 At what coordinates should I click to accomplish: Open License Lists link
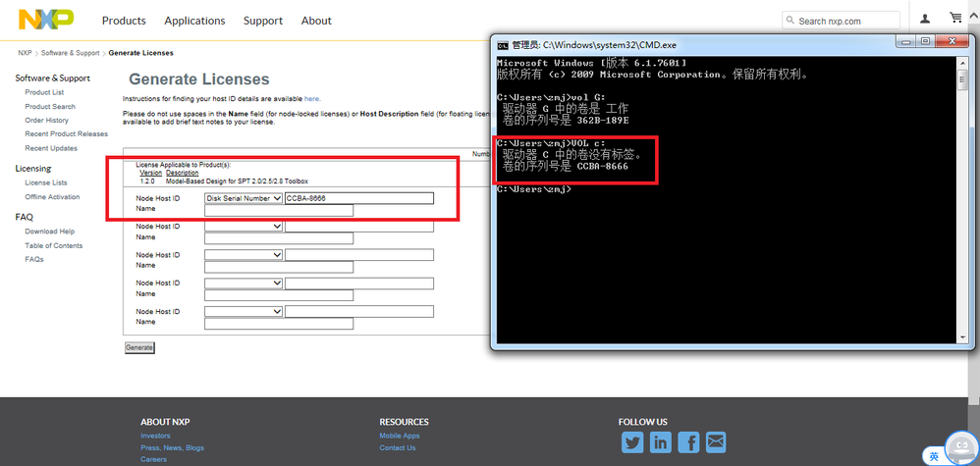[x=45, y=183]
